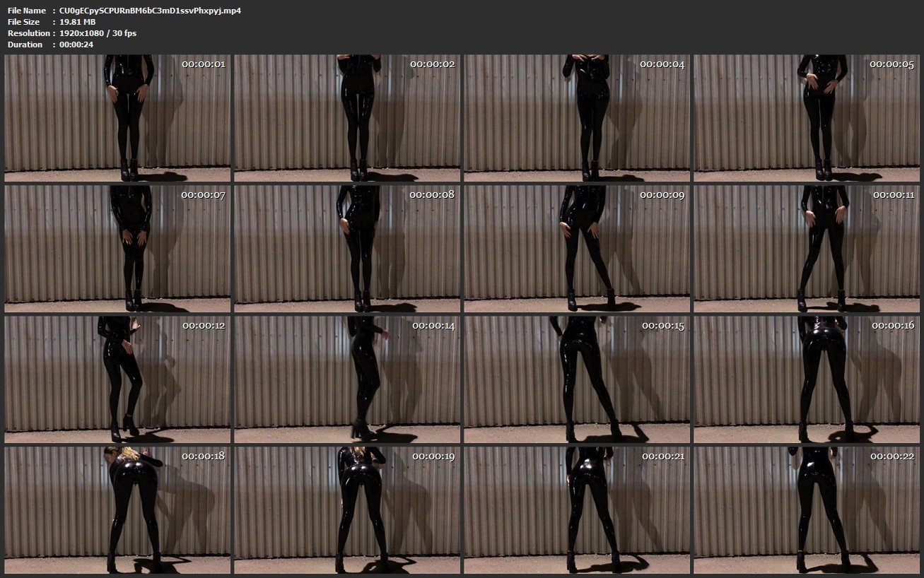Select the thumbnail at 00:00:04
Screen dimensions: 924x578
pyautogui.click(x=577, y=118)
